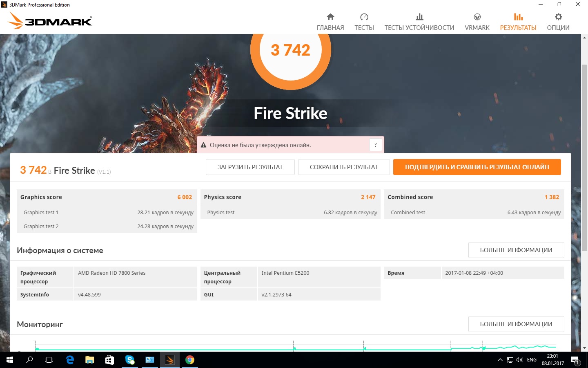This screenshot has height=368, width=588.
Task: Switch to 3DMark taskbar icon
Action: (x=169, y=360)
